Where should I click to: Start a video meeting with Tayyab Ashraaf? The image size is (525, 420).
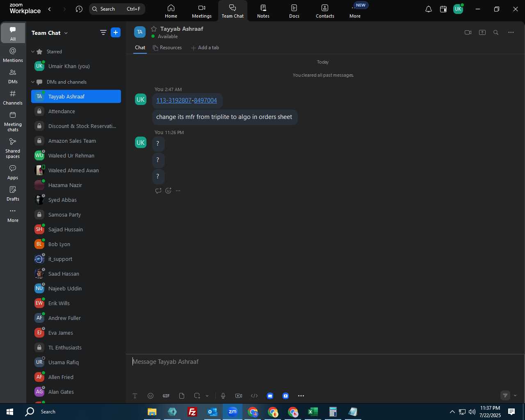click(468, 32)
